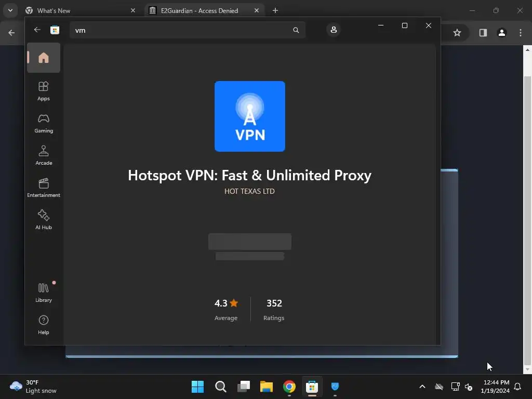Screen dimensions: 532x399
Task: Open the Chrome profile avatar
Action: (x=502, y=33)
